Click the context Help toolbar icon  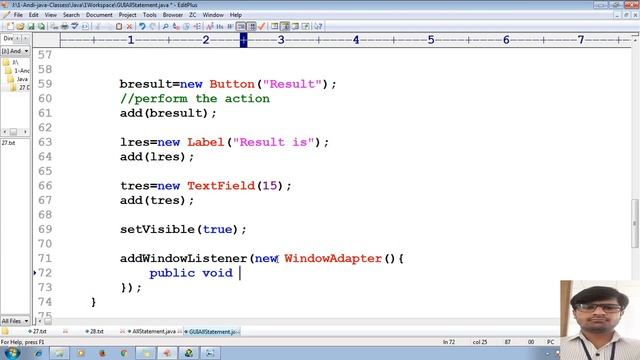pyautogui.click(x=318, y=27)
